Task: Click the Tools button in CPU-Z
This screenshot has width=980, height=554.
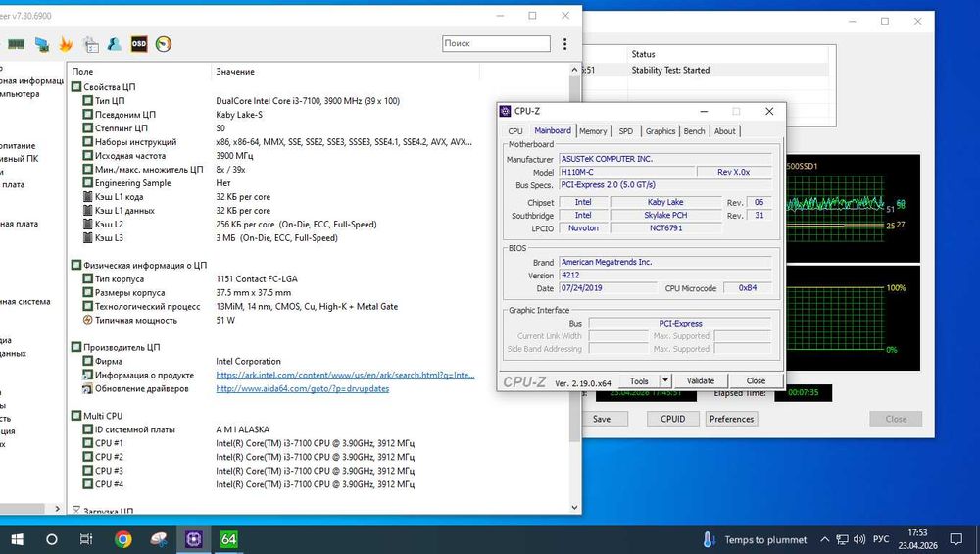Action: [639, 380]
